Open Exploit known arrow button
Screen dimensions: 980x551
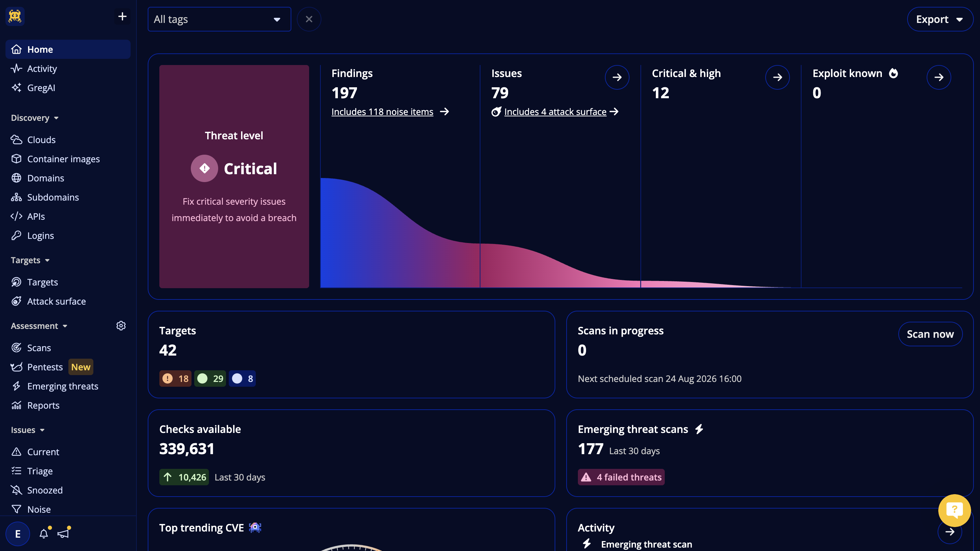point(939,77)
